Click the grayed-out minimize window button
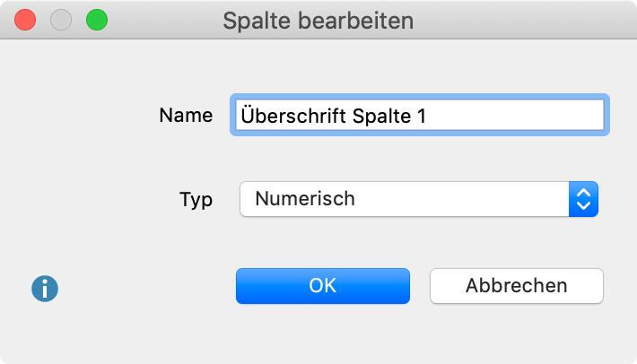637x364 pixels. click(61, 20)
